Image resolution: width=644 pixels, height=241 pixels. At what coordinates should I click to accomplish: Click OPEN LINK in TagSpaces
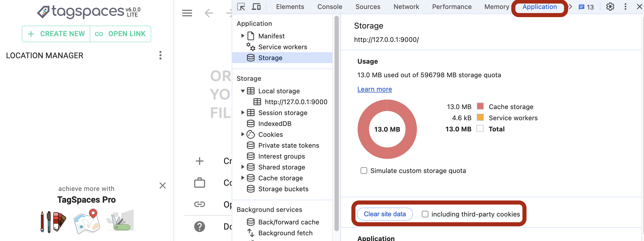(120, 34)
